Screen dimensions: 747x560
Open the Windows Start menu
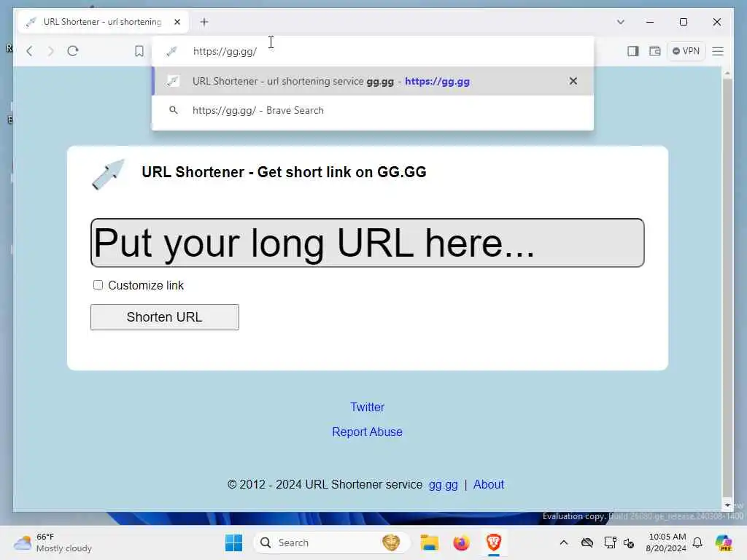pyautogui.click(x=233, y=542)
